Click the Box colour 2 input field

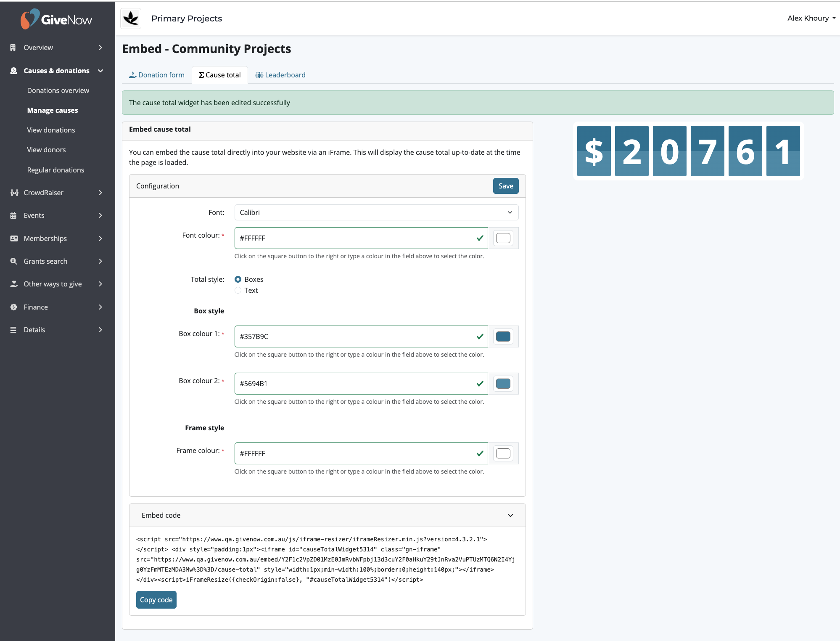click(361, 384)
